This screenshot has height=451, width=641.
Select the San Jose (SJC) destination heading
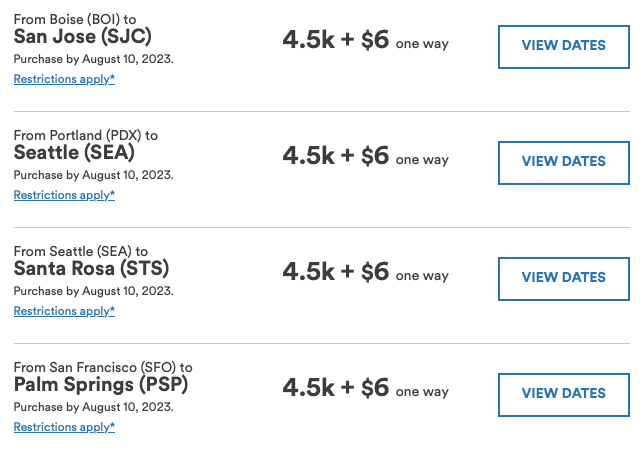82,37
